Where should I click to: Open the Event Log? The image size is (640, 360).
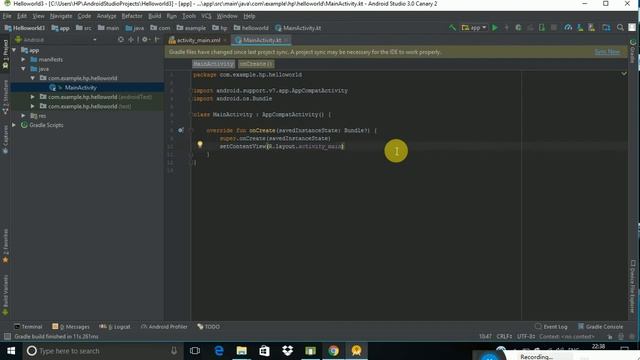(551, 327)
